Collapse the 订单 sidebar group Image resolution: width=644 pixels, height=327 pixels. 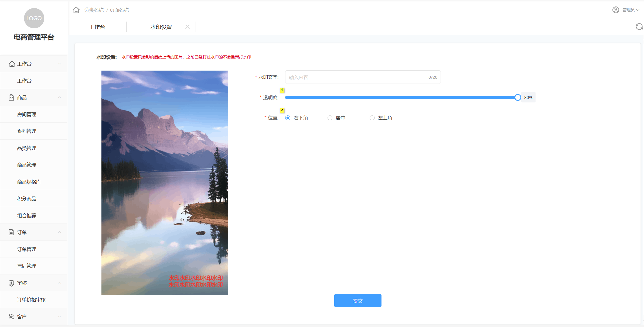pos(60,232)
